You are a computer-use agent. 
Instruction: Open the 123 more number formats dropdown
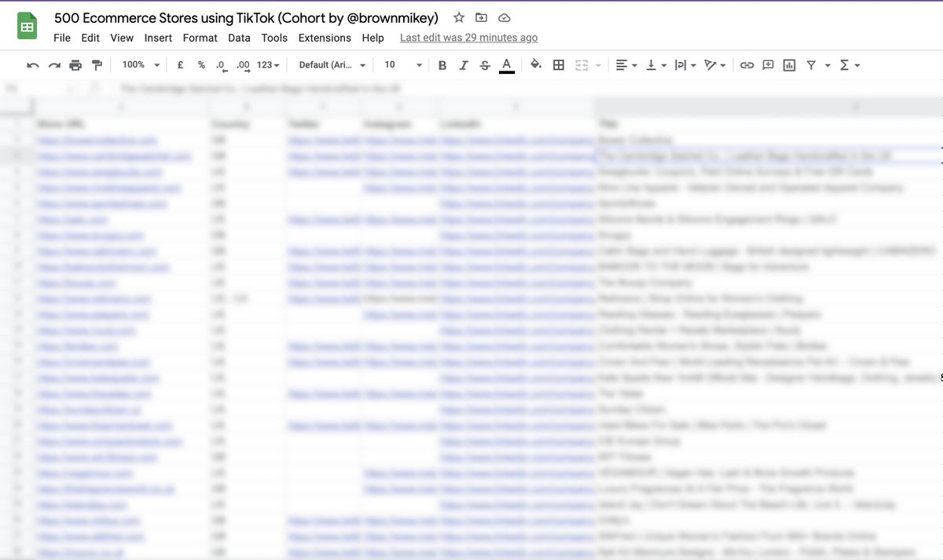268,65
